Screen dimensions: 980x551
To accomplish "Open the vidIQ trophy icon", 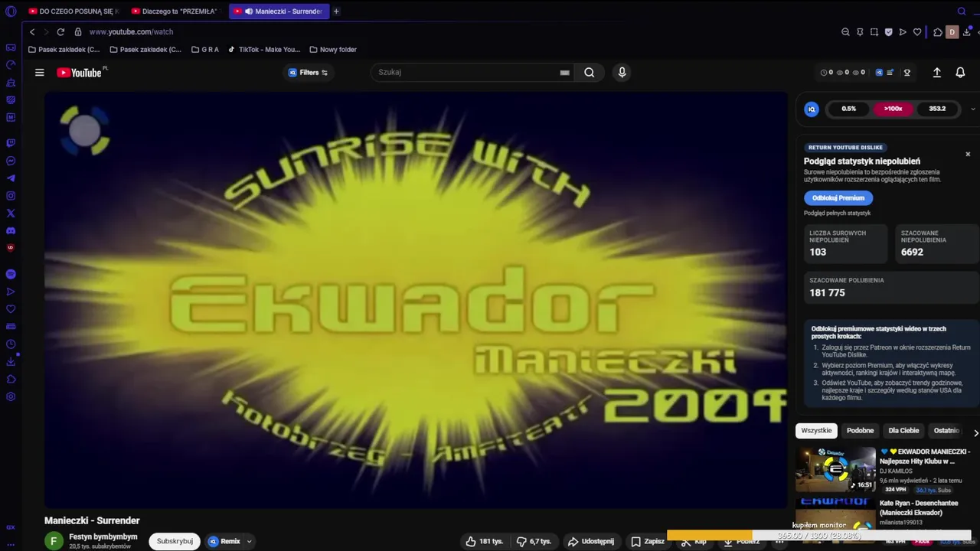I will (907, 73).
